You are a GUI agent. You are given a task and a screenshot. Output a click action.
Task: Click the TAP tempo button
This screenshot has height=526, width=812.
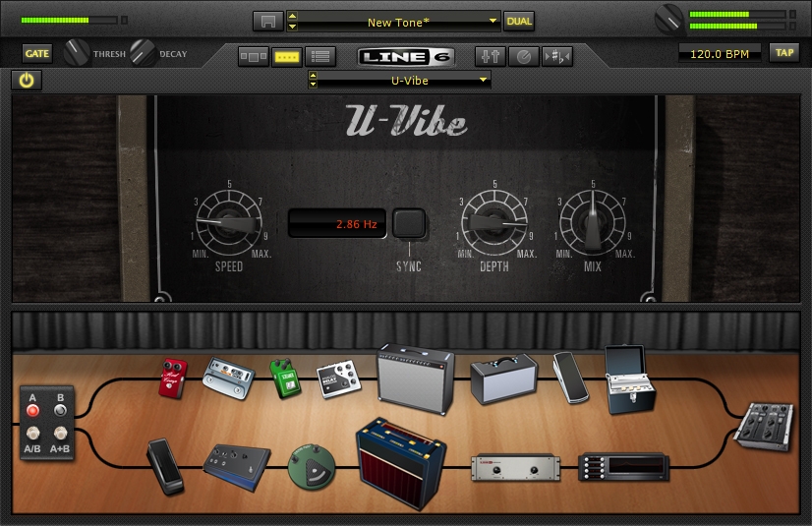(x=784, y=53)
